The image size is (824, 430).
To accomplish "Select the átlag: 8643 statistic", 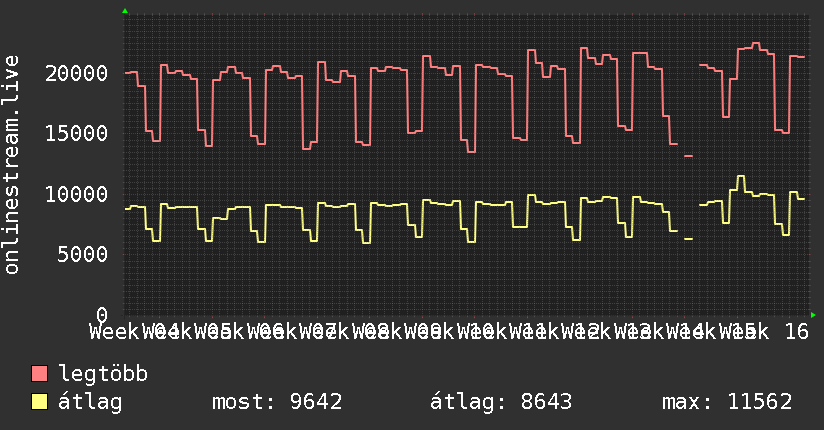I will click(501, 402).
